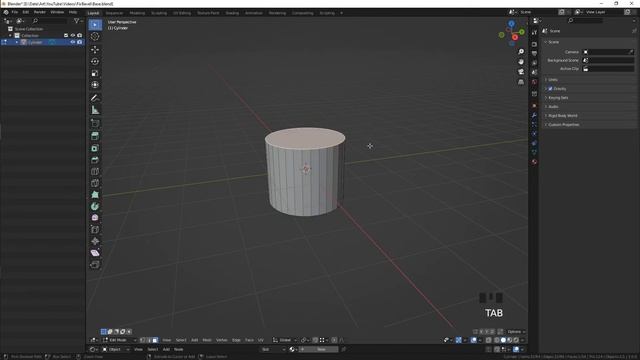Switch to the Modeling workspace tab
The image size is (640, 360).
(137, 13)
